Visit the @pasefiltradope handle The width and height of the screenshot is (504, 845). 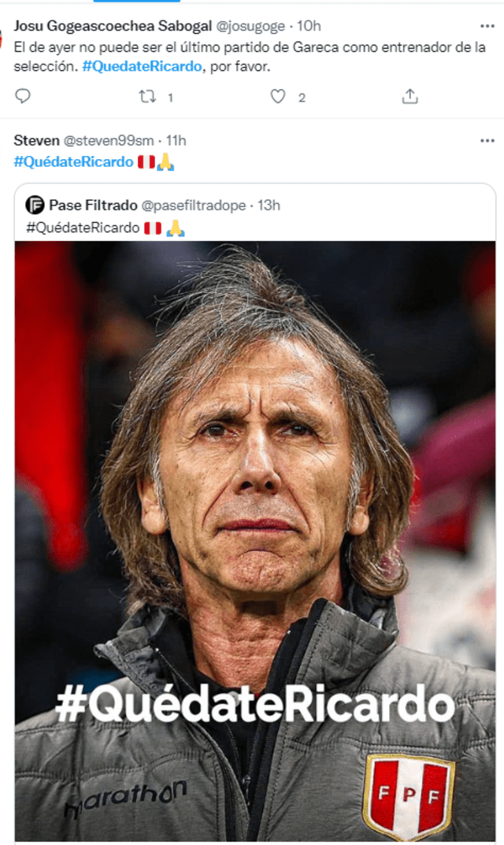pyautogui.click(x=195, y=206)
